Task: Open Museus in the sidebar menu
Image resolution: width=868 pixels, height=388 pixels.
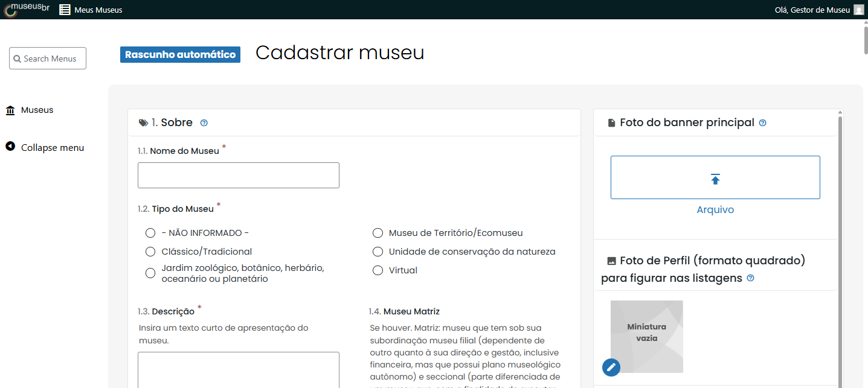Action: point(37,110)
